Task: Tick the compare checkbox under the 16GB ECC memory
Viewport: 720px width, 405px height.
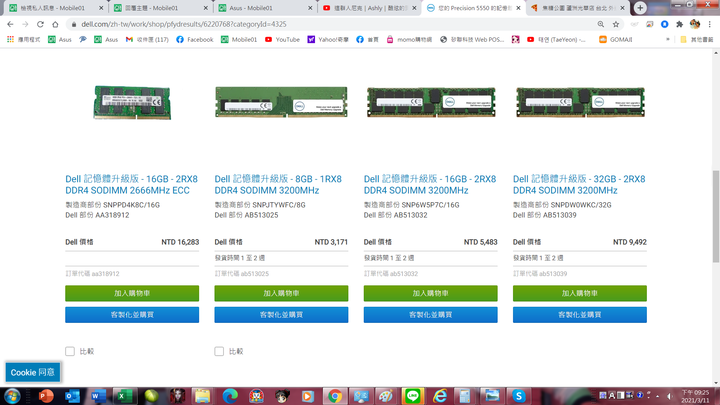Action: click(70, 351)
